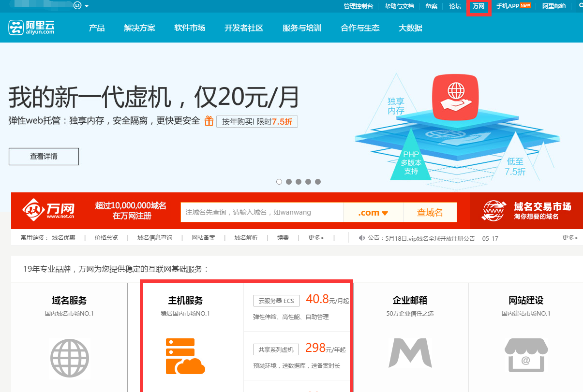Open the 管理控制台 link
Image resolution: width=583 pixels, height=392 pixels.
click(359, 6)
